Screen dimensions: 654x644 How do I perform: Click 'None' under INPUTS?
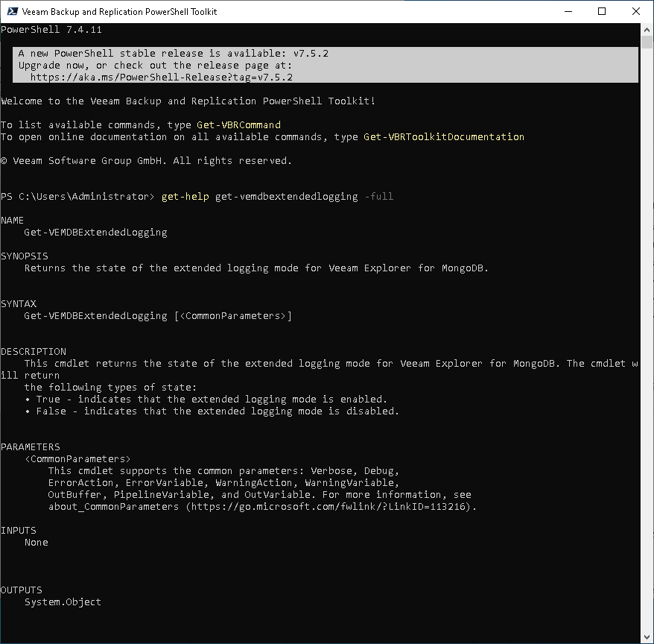tap(36, 543)
